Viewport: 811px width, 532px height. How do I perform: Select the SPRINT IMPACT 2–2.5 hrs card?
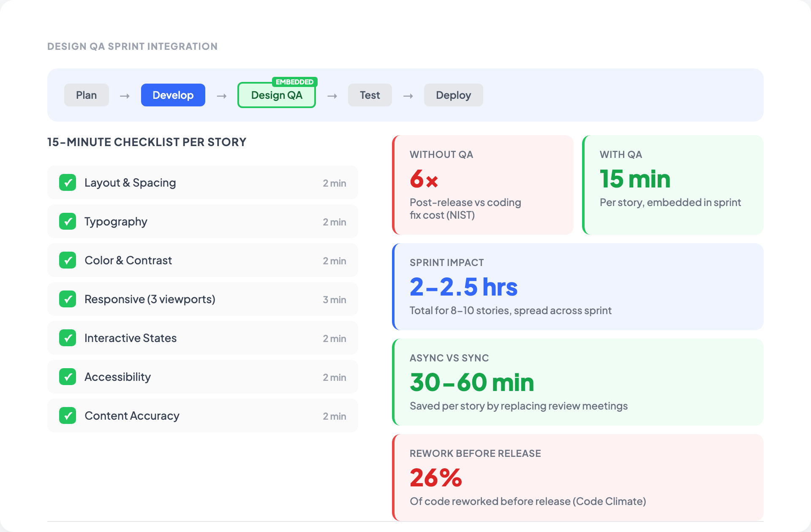(x=578, y=287)
